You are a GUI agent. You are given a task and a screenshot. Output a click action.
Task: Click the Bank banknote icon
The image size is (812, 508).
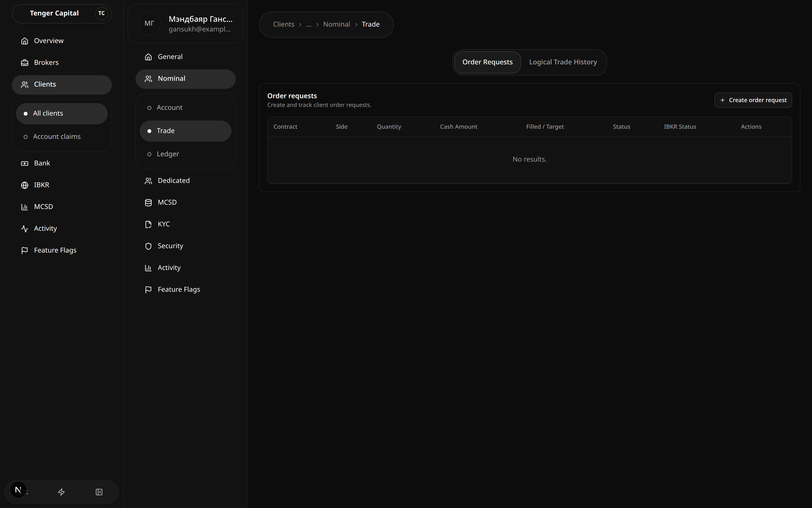click(24, 163)
